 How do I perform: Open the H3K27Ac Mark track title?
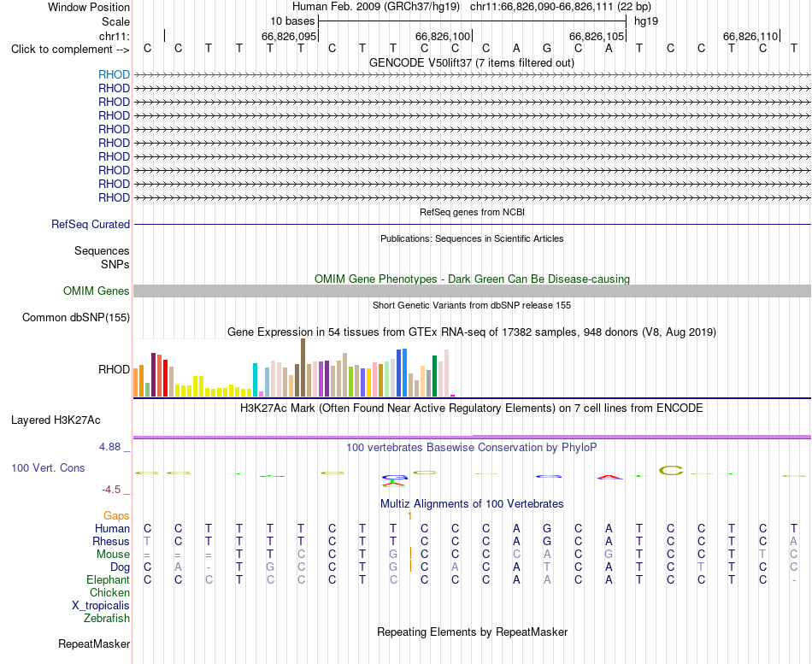click(472, 408)
